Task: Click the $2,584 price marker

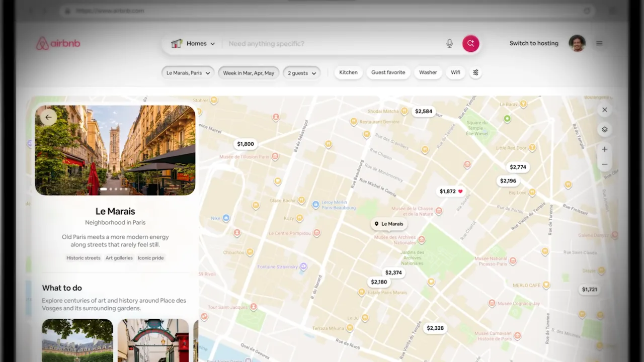Action: [423, 111]
